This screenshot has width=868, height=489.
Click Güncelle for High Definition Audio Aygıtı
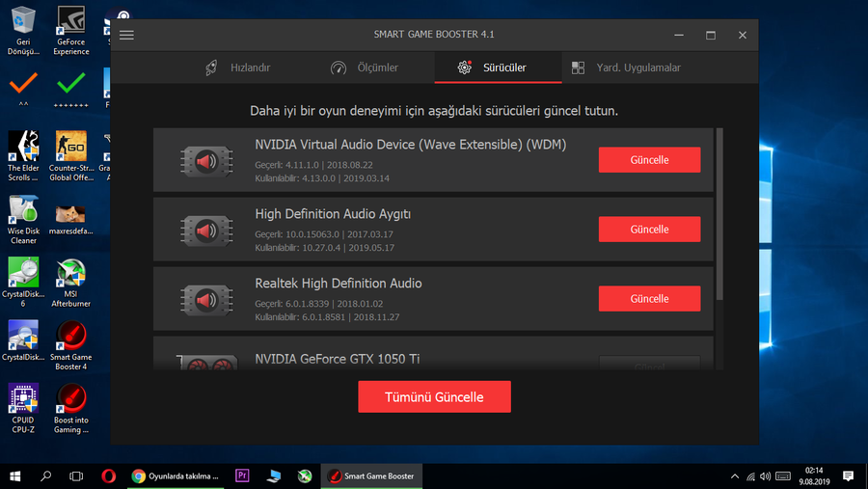tap(649, 230)
